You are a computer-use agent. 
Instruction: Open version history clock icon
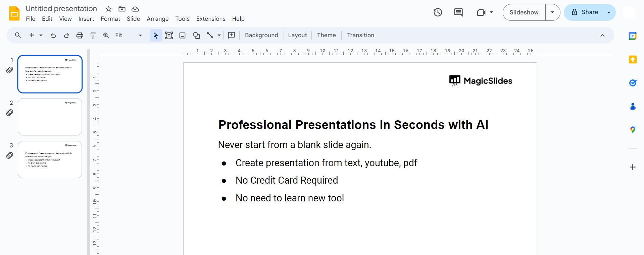click(438, 12)
